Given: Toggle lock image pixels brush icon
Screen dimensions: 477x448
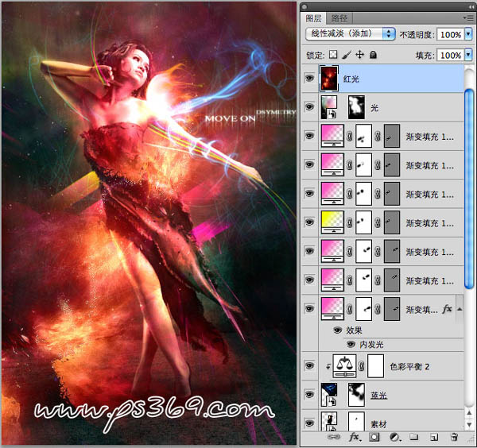Looking at the screenshot, I should pyautogui.click(x=347, y=55).
